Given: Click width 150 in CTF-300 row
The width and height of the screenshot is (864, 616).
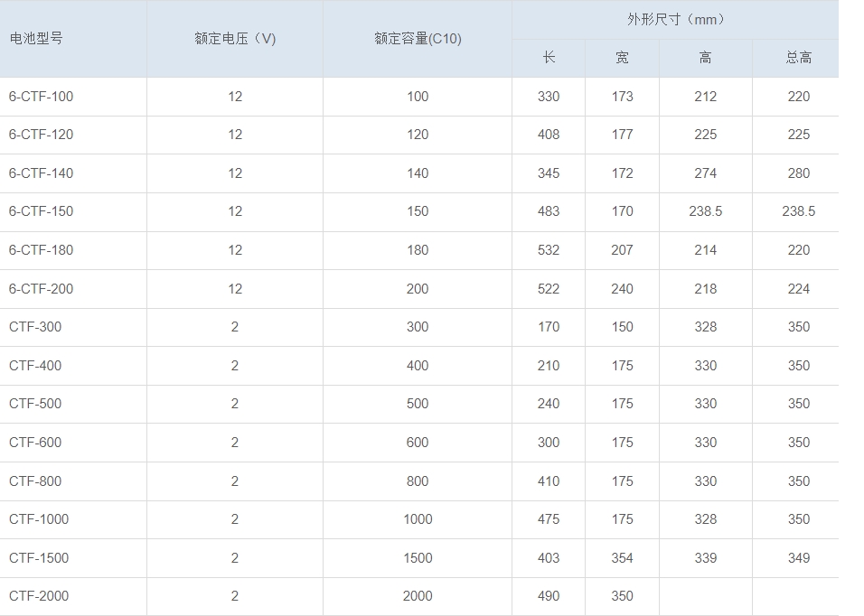Looking at the screenshot, I should point(622,327).
